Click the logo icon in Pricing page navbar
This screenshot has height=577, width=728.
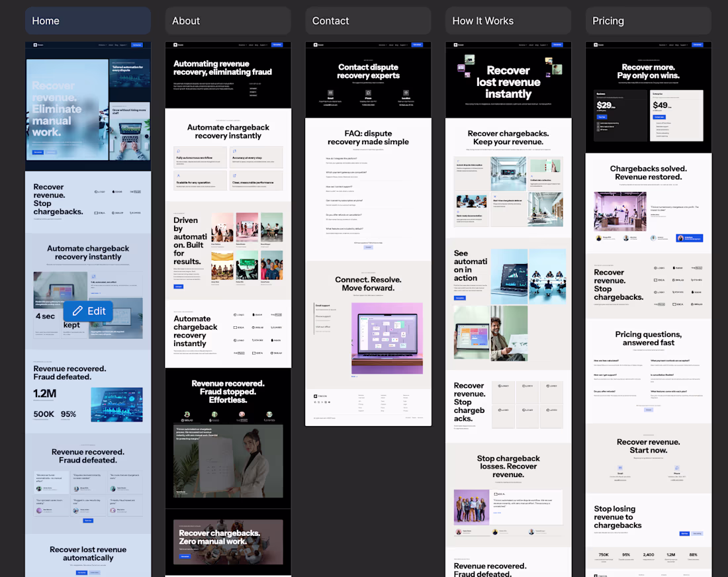[596, 45]
